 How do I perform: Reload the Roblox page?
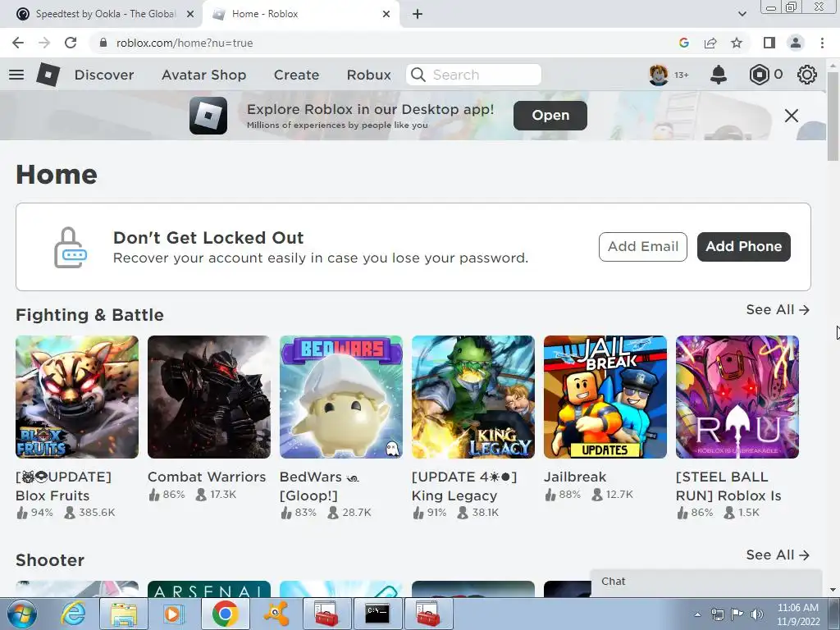71,43
